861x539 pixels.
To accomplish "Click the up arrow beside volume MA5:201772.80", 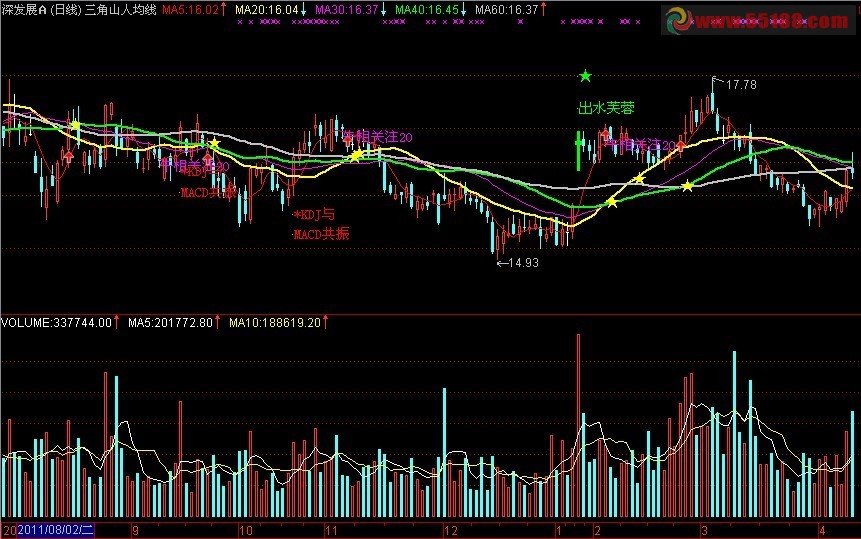I will (x=217, y=322).
